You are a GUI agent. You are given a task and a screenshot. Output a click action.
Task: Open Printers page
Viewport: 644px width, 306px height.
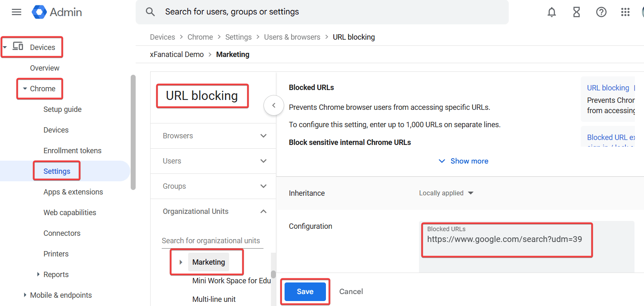[x=56, y=254]
